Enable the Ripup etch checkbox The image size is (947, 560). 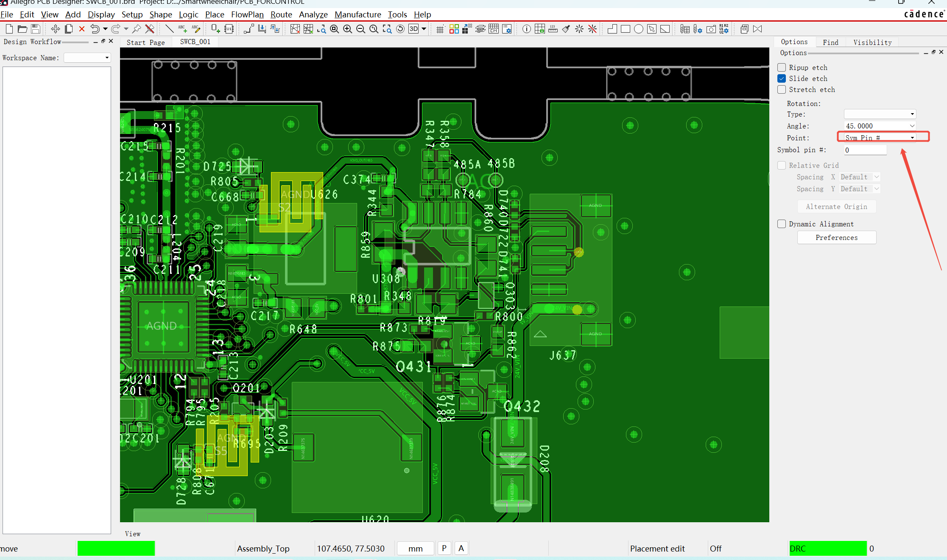pos(782,67)
